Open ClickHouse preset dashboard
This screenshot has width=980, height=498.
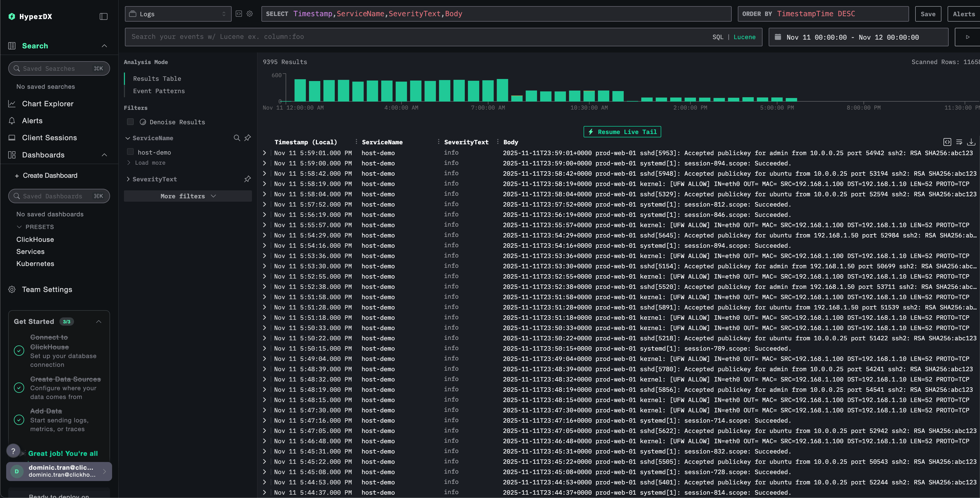(35, 239)
